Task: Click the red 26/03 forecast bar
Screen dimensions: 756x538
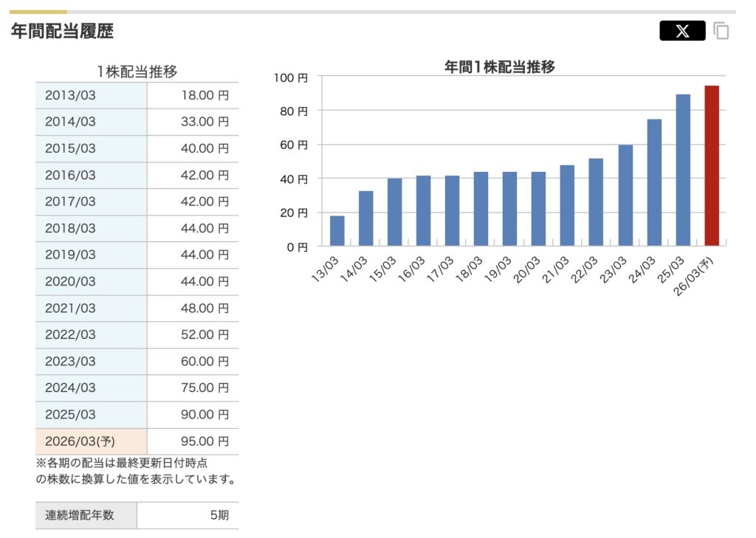Action: point(712,166)
